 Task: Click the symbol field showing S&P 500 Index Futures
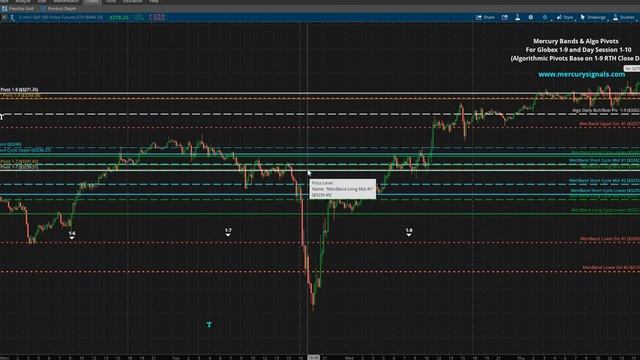point(60,17)
